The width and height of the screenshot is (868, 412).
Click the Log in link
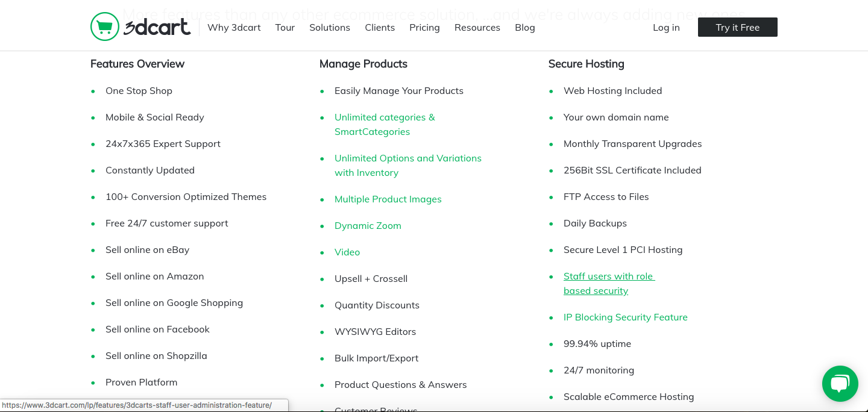(x=666, y=28)
